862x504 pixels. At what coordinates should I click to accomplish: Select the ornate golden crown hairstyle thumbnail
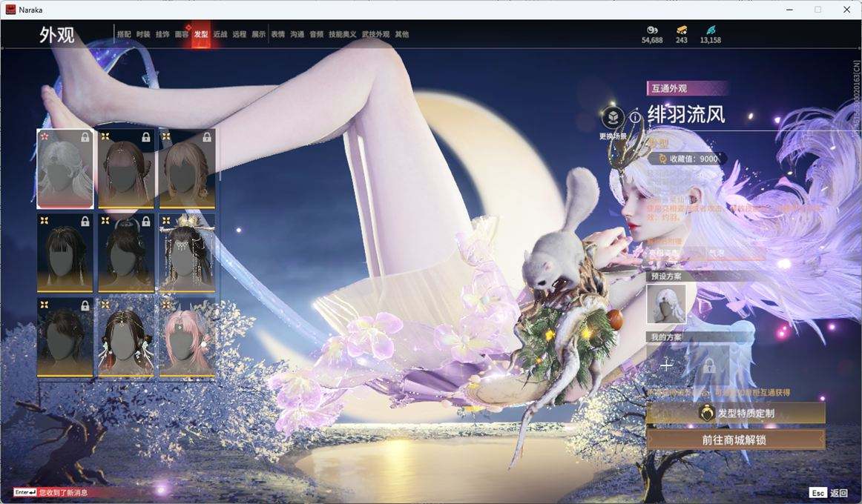coord(187,253)
